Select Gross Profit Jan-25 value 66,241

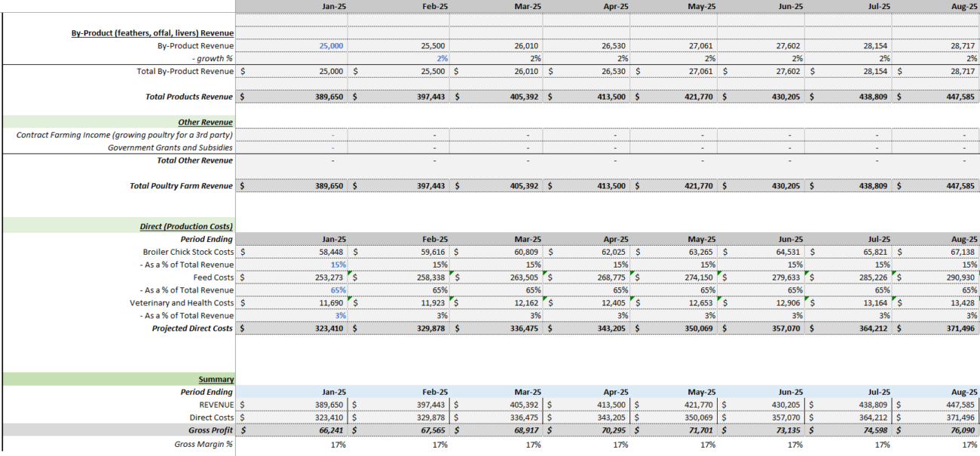(330, 430)
